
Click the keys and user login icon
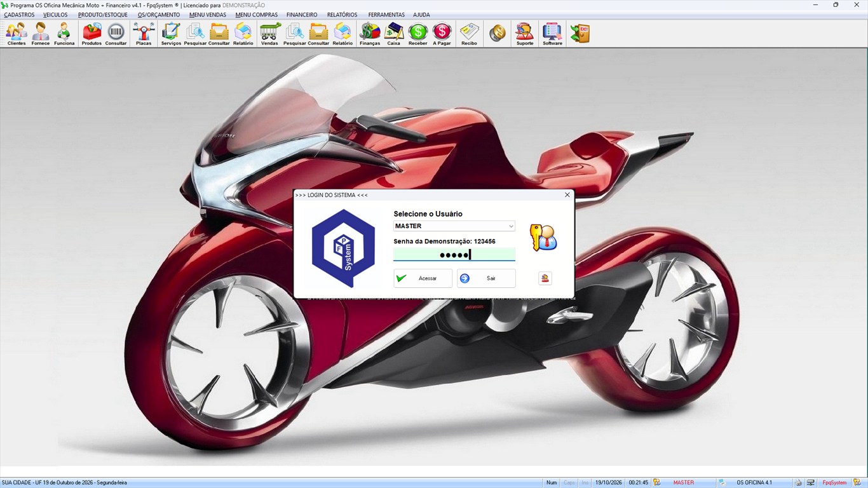tap(543, 237)
